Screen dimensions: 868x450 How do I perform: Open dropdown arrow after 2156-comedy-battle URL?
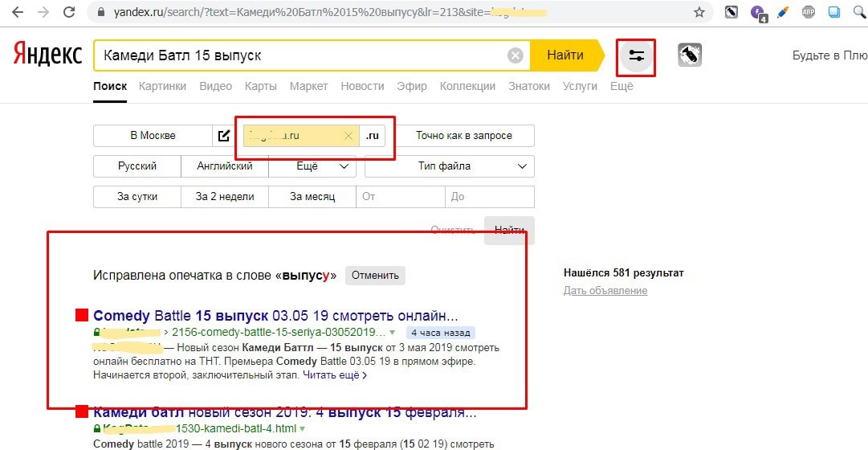[392, 333]
